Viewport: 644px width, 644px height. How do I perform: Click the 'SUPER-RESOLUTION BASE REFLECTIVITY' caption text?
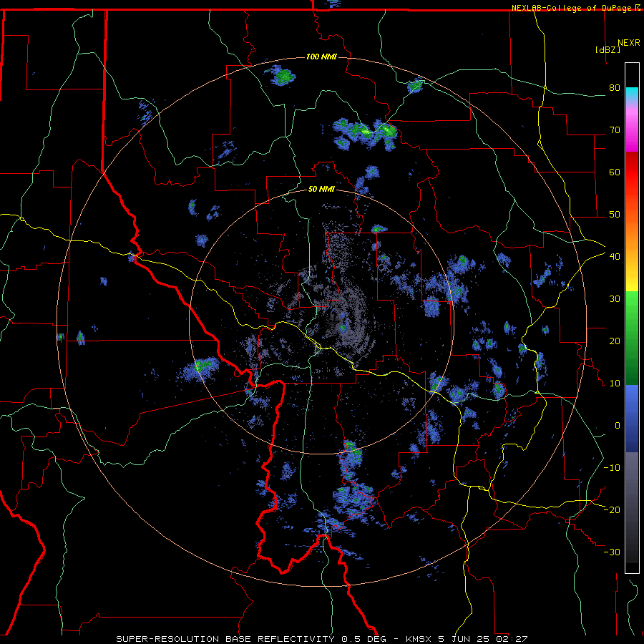pyautogui.click(x=225, y=639)
